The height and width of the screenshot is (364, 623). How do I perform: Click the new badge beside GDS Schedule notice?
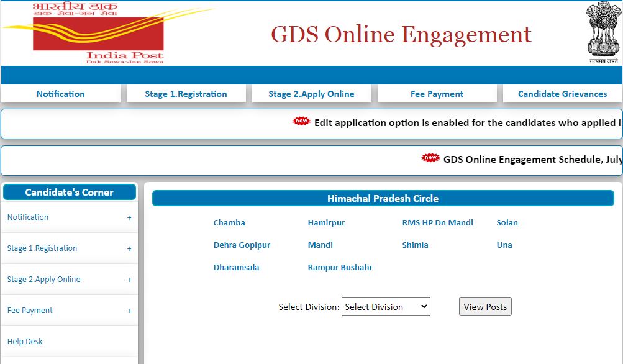click(430, 157)
